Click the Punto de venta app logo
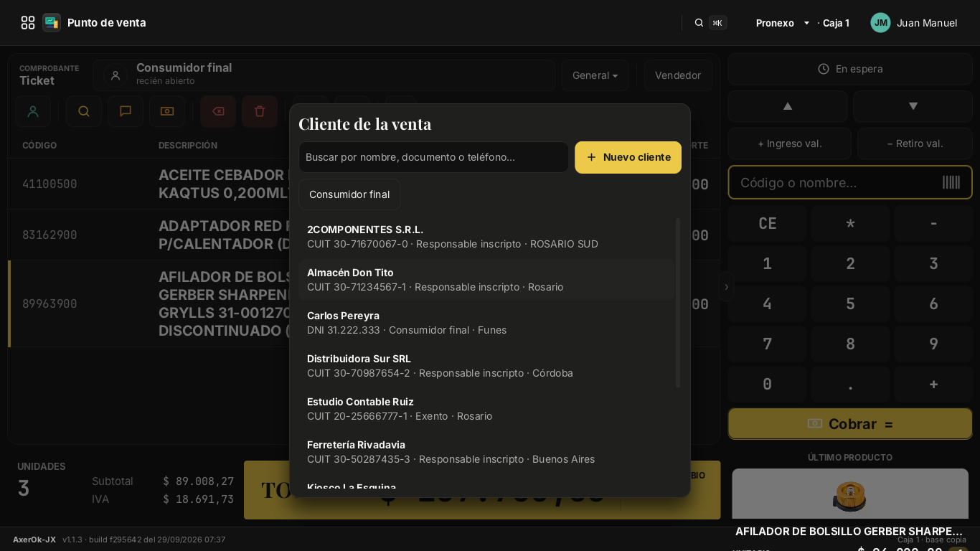Image resolution: width=980 pixels, height=551 pixels. (51, 23)
